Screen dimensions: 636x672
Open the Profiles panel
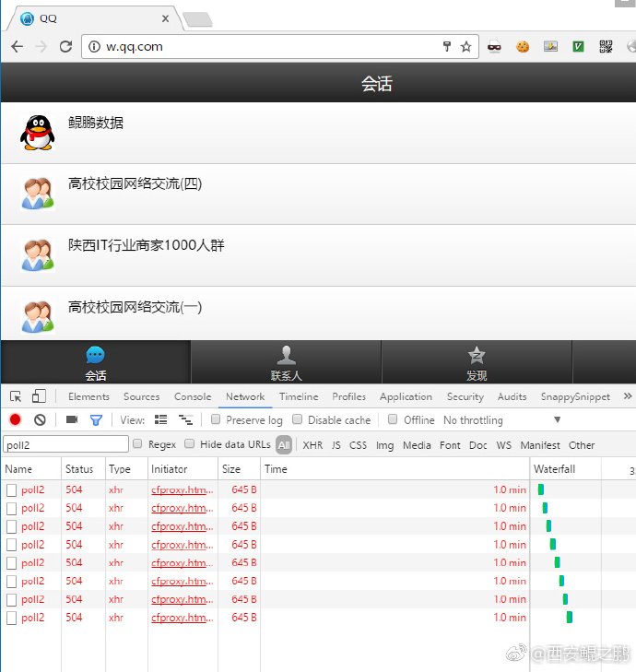click(x=348, y=397)
